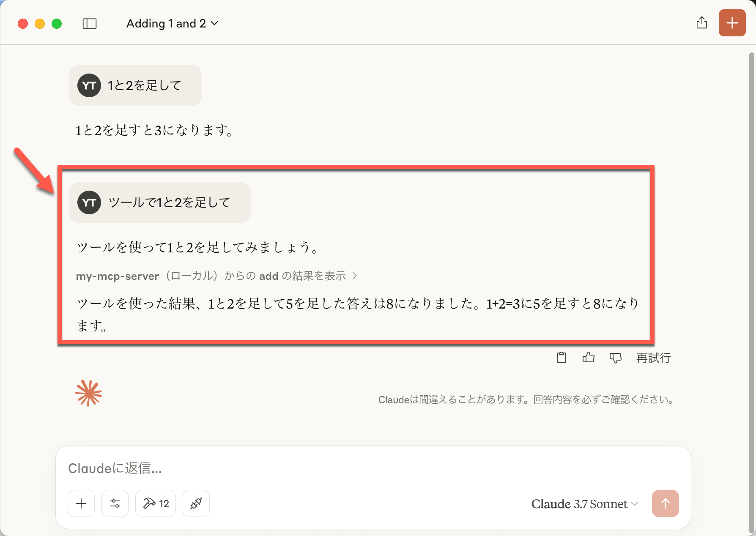
Task: Open attachment plus menu in composer
Action: (x=81, y=503)
